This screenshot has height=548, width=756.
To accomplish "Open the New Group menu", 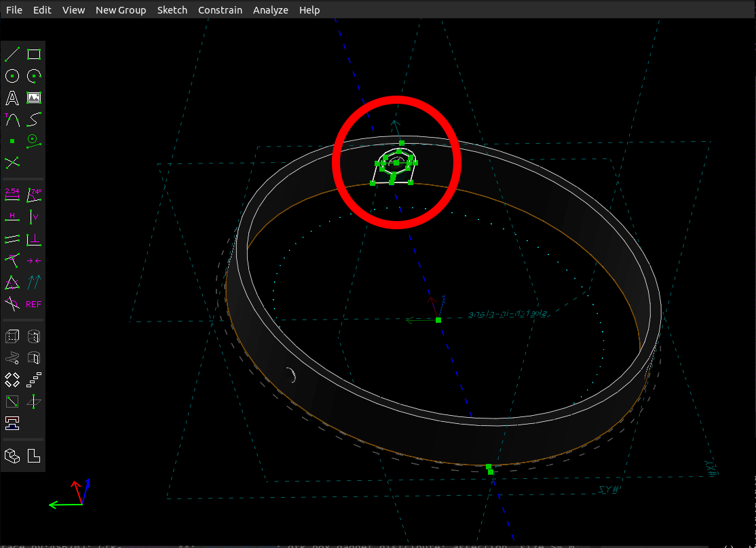I will (x=121, y=9).
